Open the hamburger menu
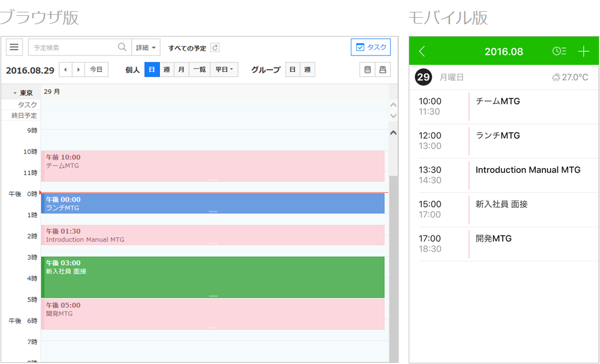 coord(15,47)
